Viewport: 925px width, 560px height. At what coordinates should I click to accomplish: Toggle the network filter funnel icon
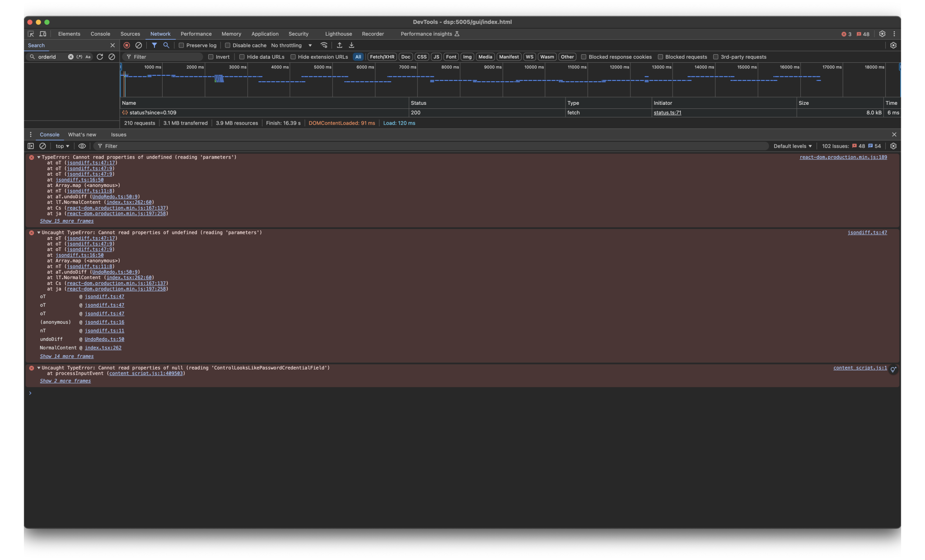click(154, 45)
